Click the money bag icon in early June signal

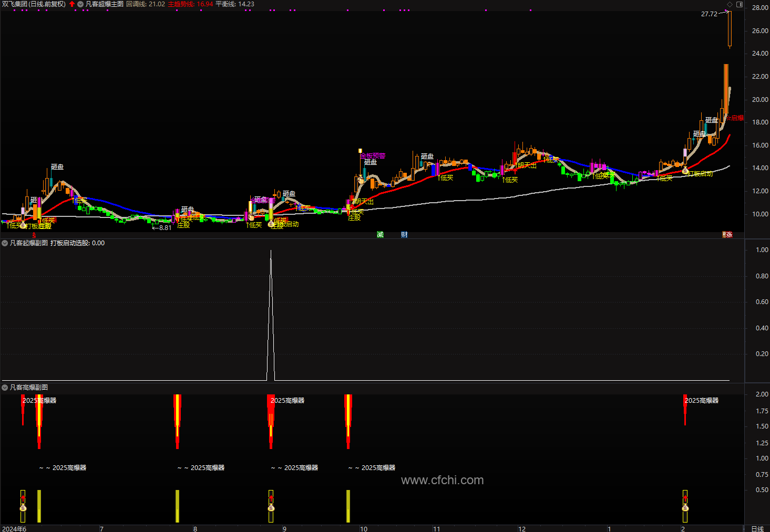[23, 508]
